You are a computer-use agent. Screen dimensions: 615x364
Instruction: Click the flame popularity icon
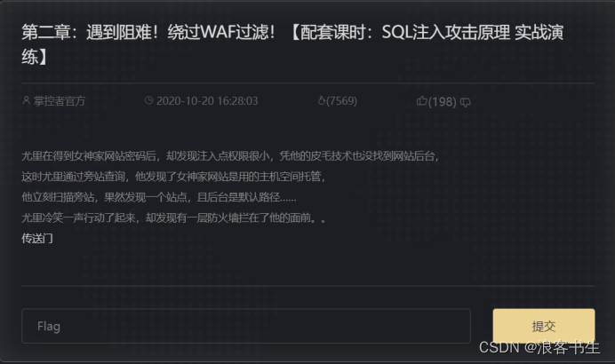(x=321, y=100)
